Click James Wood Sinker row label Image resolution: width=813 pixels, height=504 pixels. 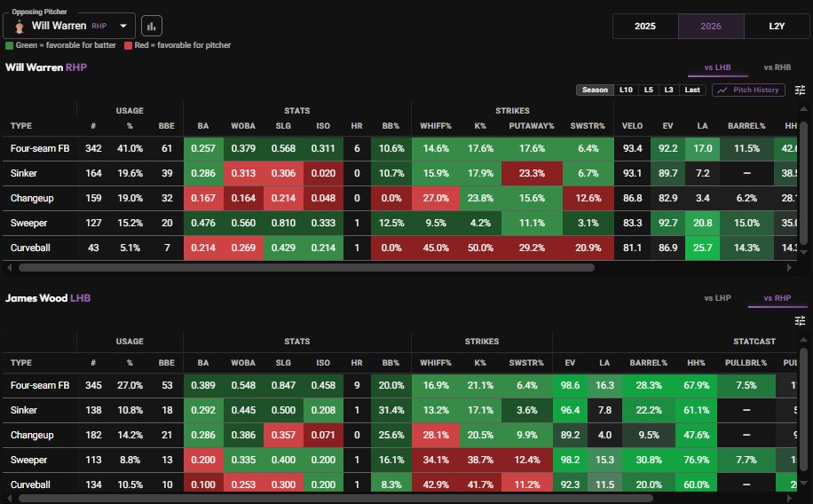point(24,411)
